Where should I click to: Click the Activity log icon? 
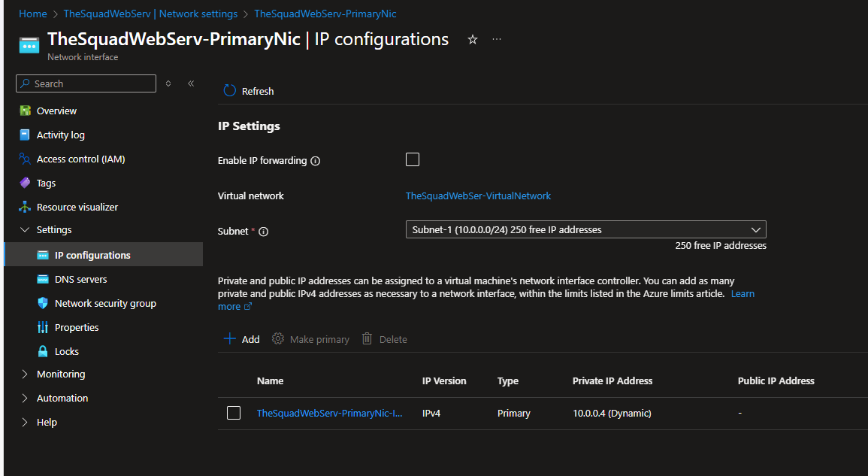coord(25,135)
